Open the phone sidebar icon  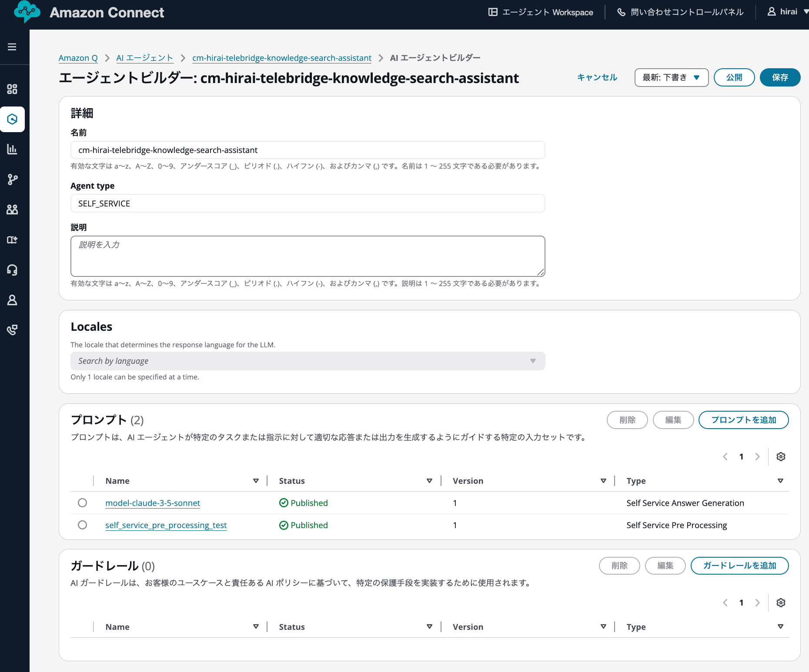[x=12, y=330]
